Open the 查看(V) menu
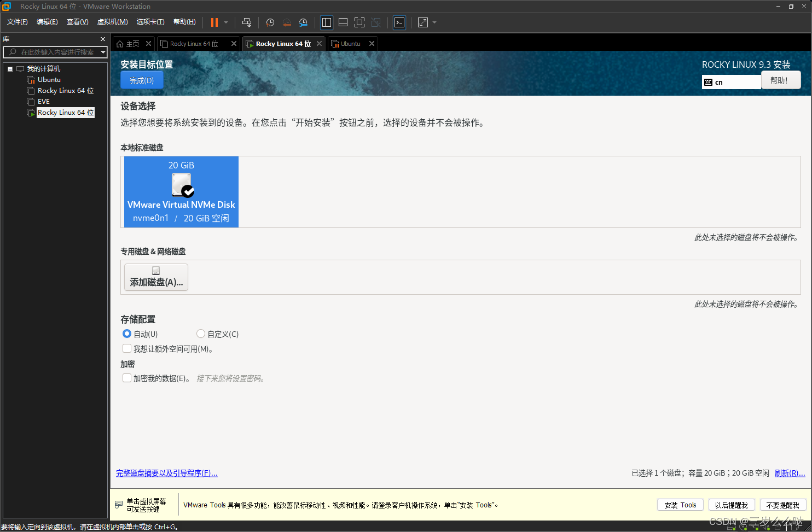Image resolution: width=812 pixels, height=532 pixels. tap(77, 22)
